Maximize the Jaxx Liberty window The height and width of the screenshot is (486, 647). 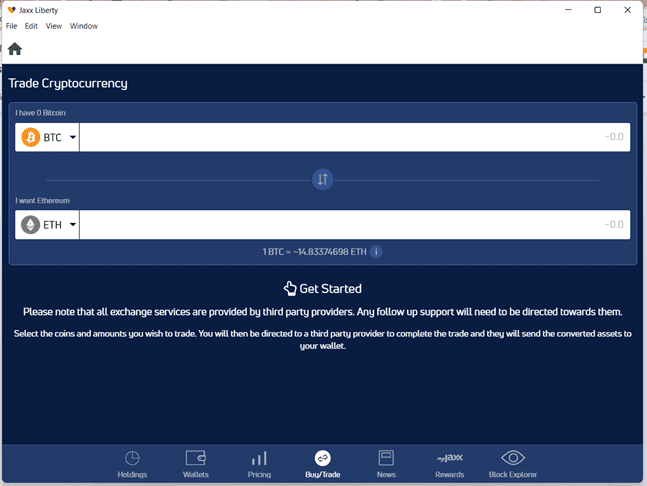(x=597, y=10)
